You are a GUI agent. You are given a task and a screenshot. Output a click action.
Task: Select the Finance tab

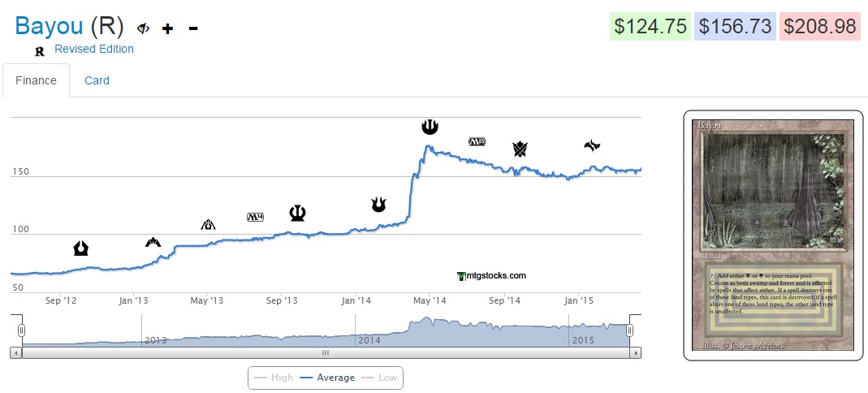point(36,80)
